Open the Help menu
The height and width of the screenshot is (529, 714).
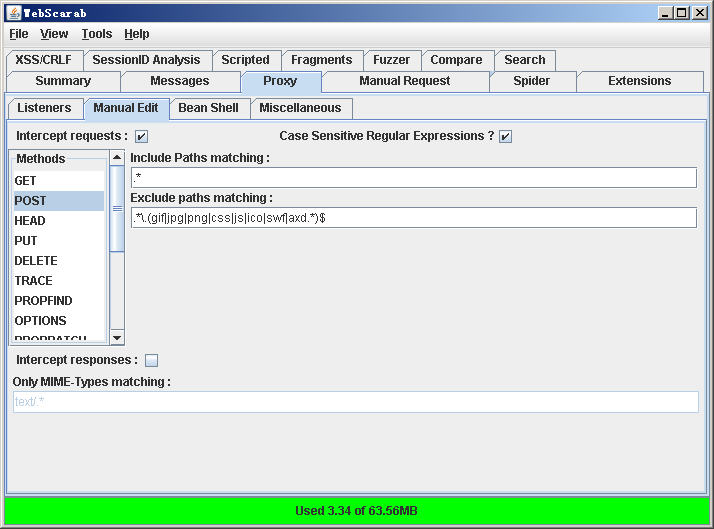click(x=137, y=34)
